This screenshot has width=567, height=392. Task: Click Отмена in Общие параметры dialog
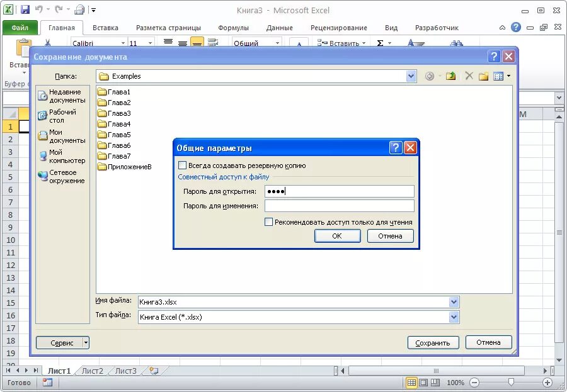(390, 236)
